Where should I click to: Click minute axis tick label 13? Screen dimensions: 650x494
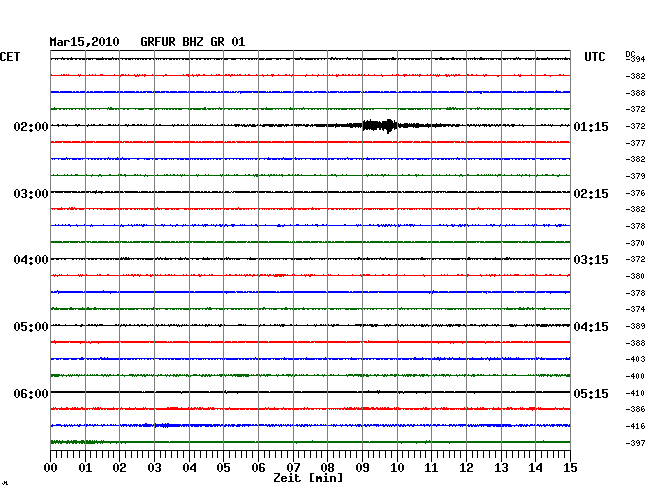tap(501, 467)
